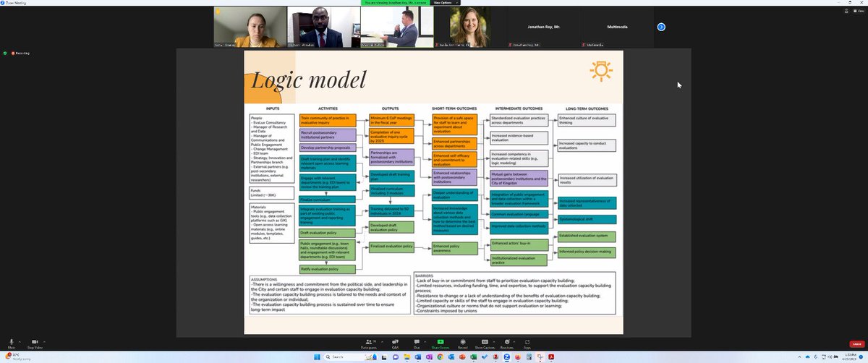The height and width of the screenshot is (363, 868).
Task: Expand caret beside Reactions
Action: click(515, 341)
